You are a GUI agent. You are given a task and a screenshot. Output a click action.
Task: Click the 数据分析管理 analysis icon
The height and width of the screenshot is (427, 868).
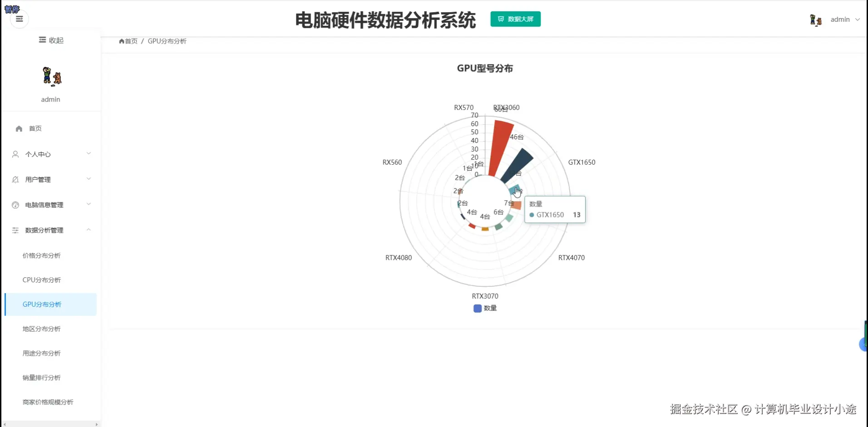pyautogui.click(x=15, y=230)
